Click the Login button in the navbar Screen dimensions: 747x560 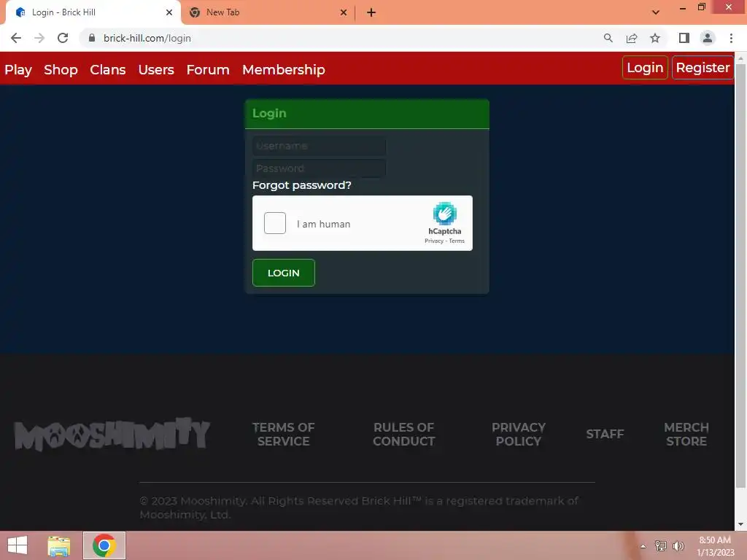[645, 68]
